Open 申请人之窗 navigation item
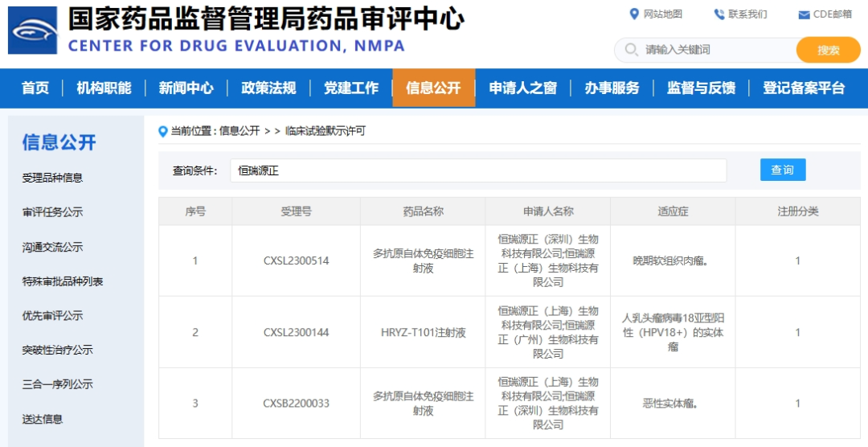The image size is (868, 447). pyautogui.click(x=522, y=88)
